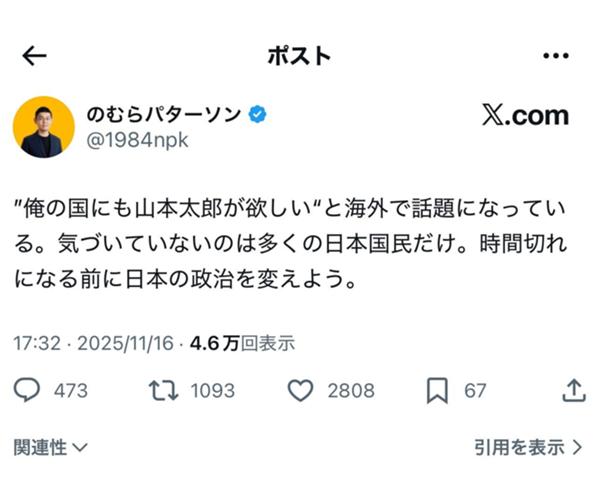Bookmark the post with the bookmark icon
Screen dimensions: 600x480
click(x=437, y=390)
